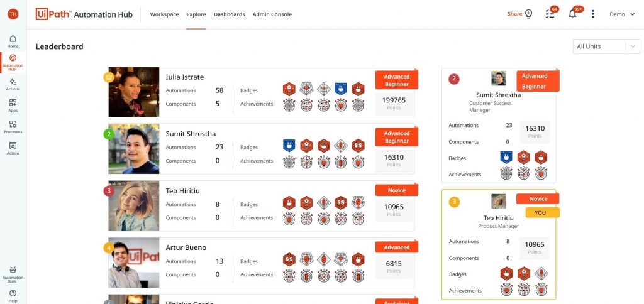Click blue badge in Sumit Shrestha's side card

tap(506, 157)
